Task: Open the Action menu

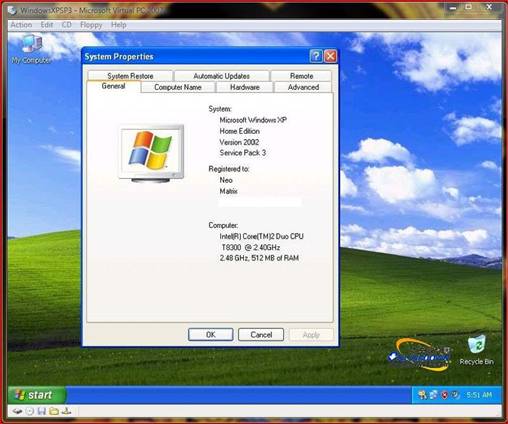Action: click(x=21, y=25)
